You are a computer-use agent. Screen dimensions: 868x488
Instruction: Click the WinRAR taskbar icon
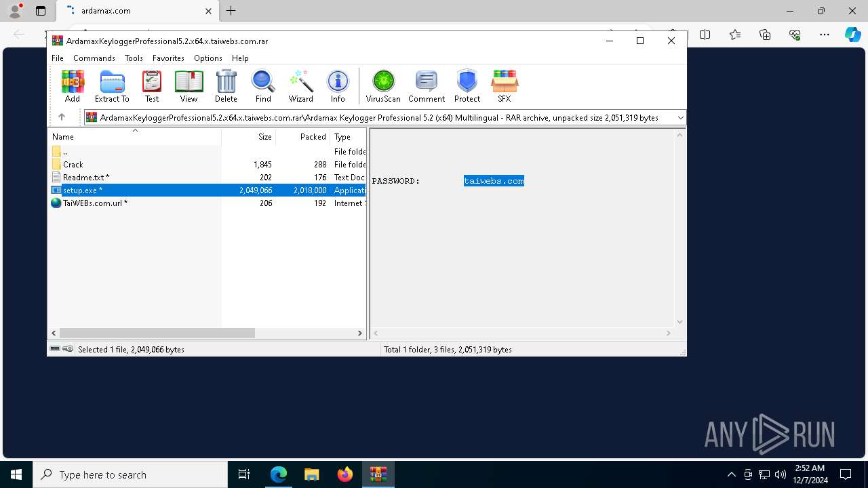[x=378, y=474]
